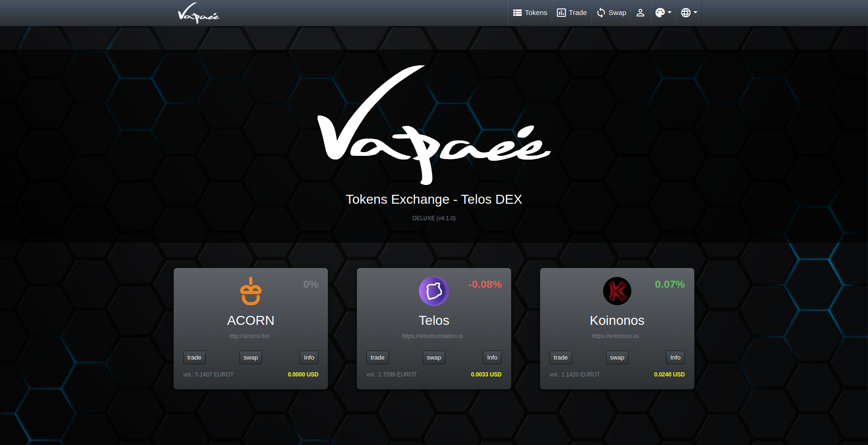
Task: Visit the https://telosfoundation.io link
Action: 433,336
